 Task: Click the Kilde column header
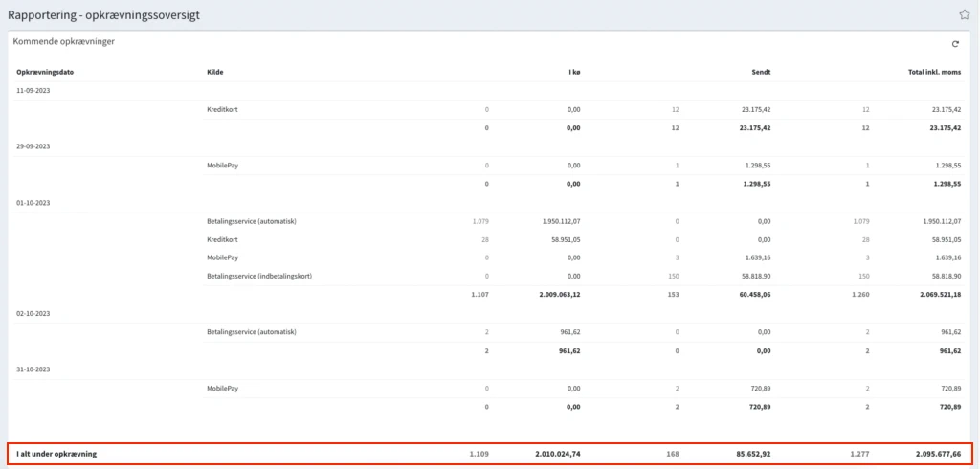(x=214, y=72)
